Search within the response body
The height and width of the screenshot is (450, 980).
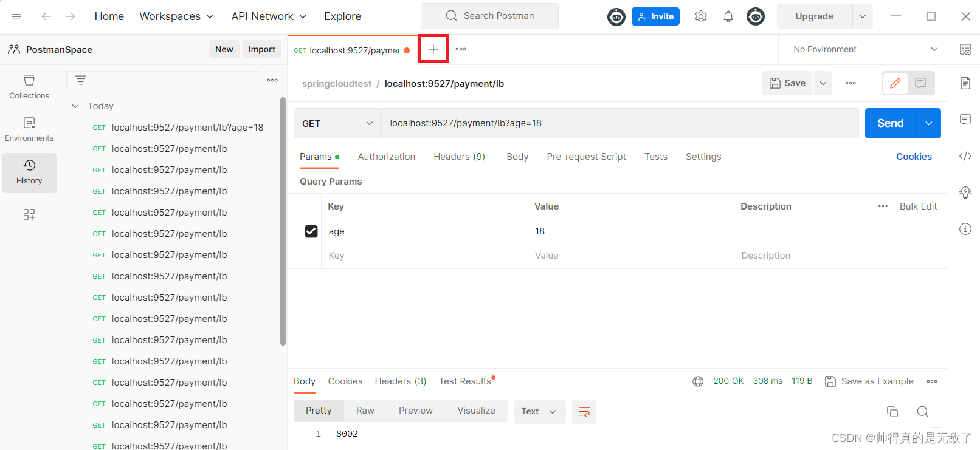pyautogui.click(x=922, y=412)
